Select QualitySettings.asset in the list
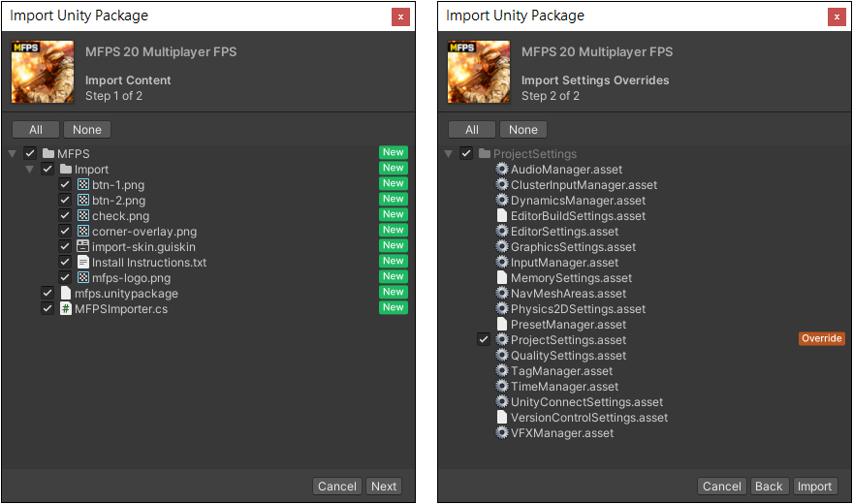 click(568, 356)
